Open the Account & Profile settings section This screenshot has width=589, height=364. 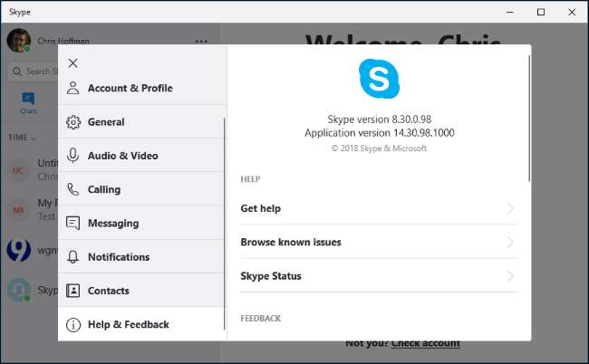[142, 88]
